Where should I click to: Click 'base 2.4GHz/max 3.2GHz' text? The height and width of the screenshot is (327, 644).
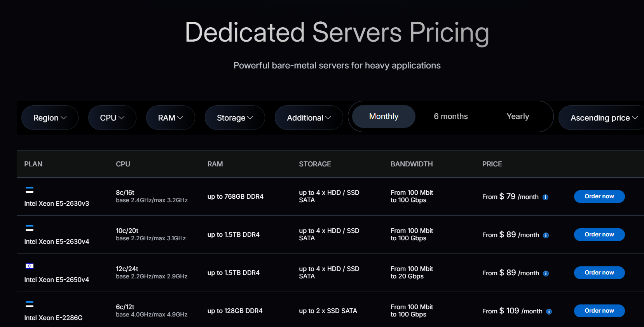coord(152,200)
